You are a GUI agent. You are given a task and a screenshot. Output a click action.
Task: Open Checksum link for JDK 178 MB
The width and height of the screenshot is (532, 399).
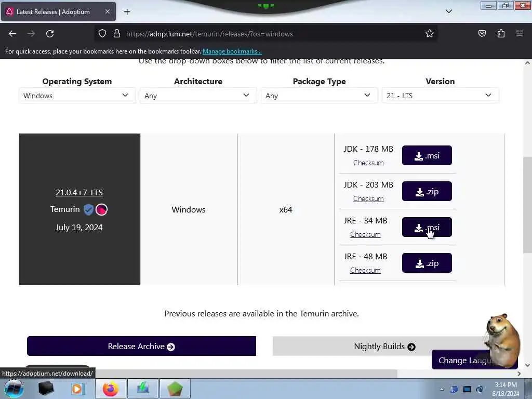tap(368, 163)
